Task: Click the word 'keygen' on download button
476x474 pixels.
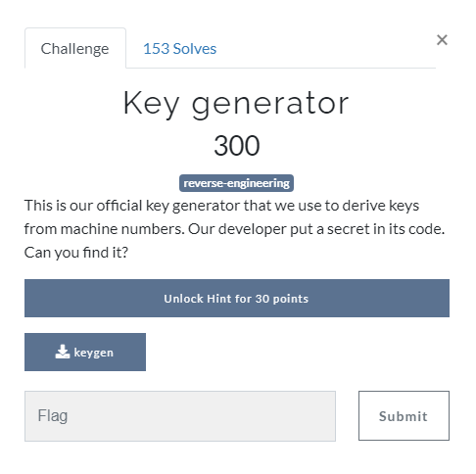Action: pos(94,353)
